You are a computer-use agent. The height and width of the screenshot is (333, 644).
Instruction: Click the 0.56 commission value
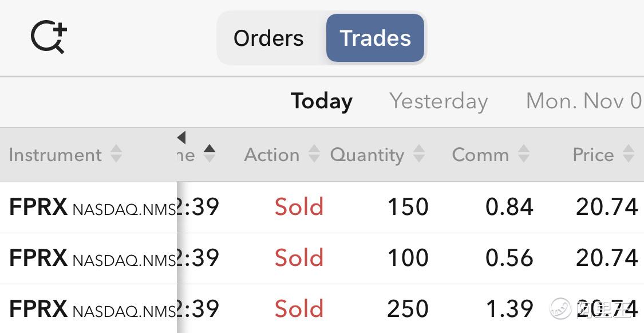click(x=509, y=258)
